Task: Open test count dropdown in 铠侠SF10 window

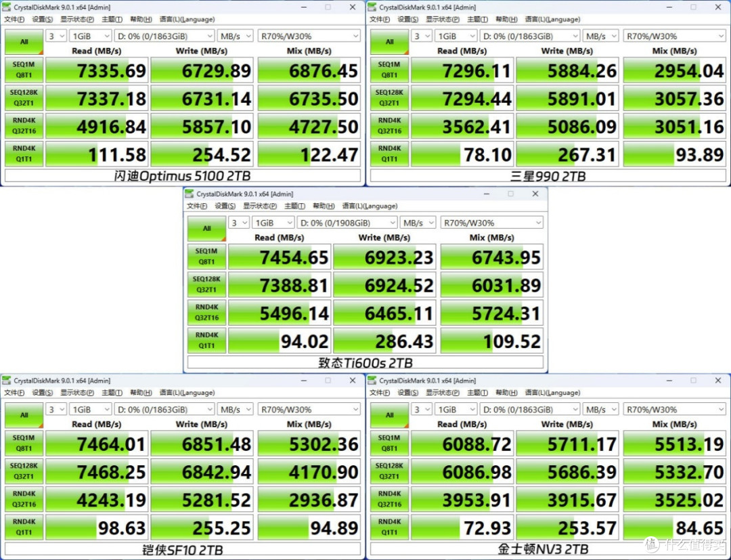Action: click(x=56, y=410)
